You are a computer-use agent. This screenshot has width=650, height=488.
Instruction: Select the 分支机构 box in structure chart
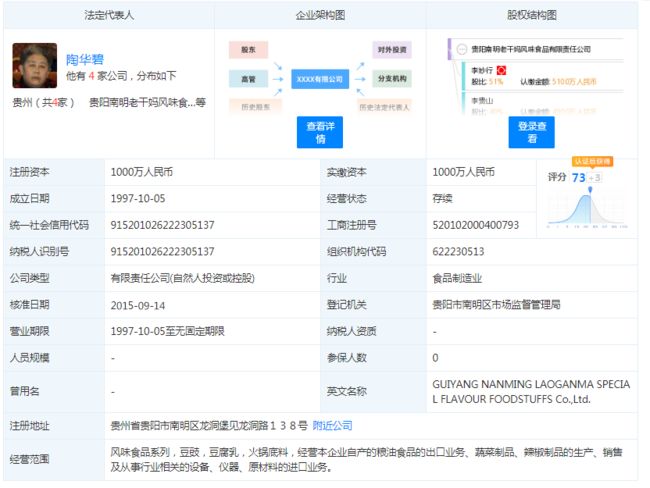tap(392, 79)
